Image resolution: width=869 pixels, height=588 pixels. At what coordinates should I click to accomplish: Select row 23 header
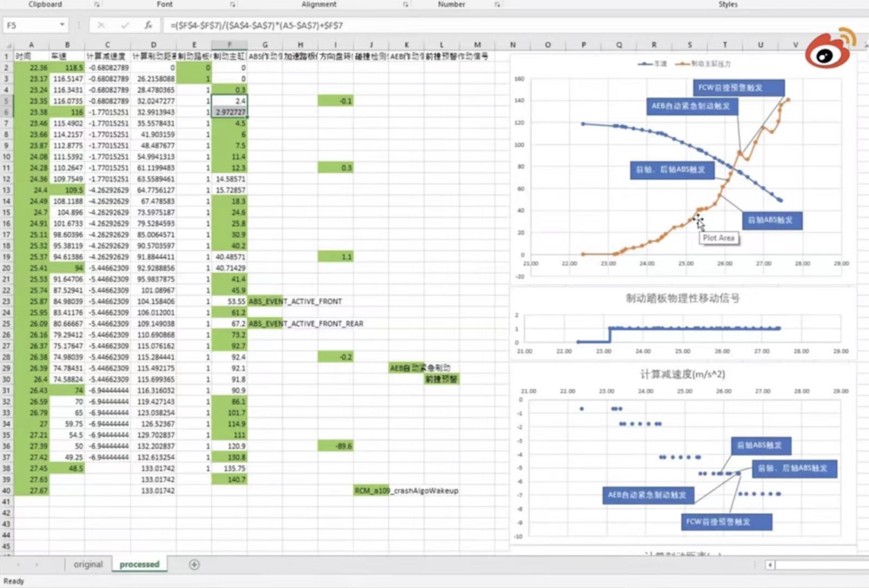[6, 301]
